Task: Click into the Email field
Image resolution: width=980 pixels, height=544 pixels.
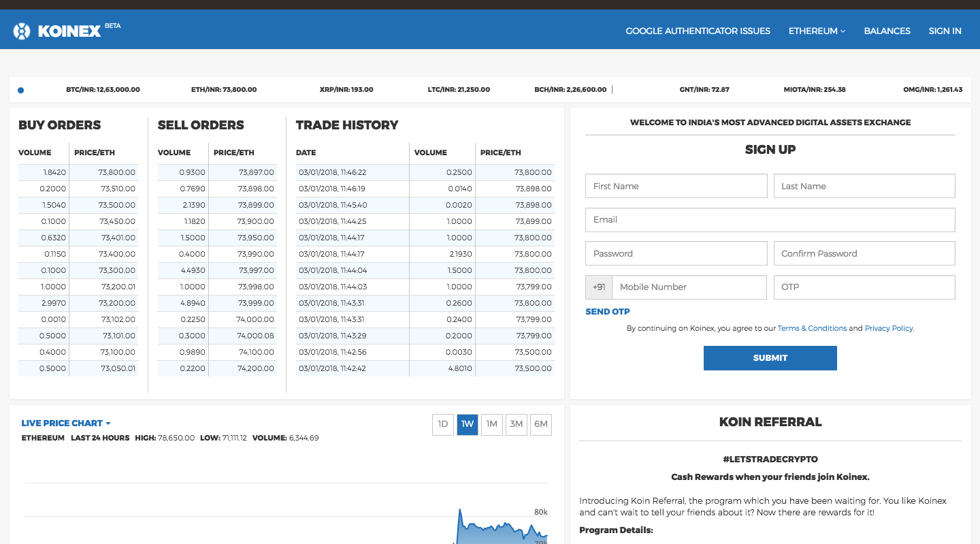Action: coord(770,220)
